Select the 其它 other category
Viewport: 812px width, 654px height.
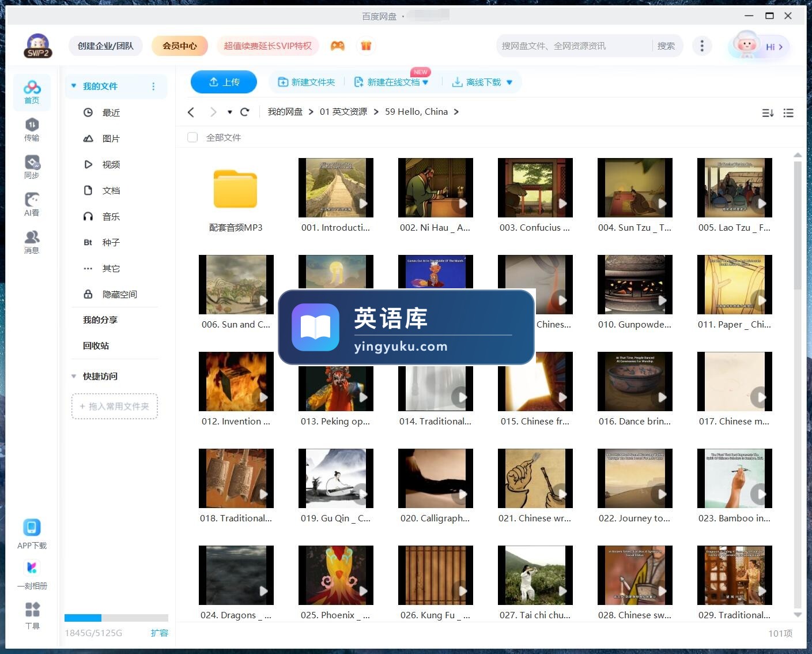pos(111,268)
